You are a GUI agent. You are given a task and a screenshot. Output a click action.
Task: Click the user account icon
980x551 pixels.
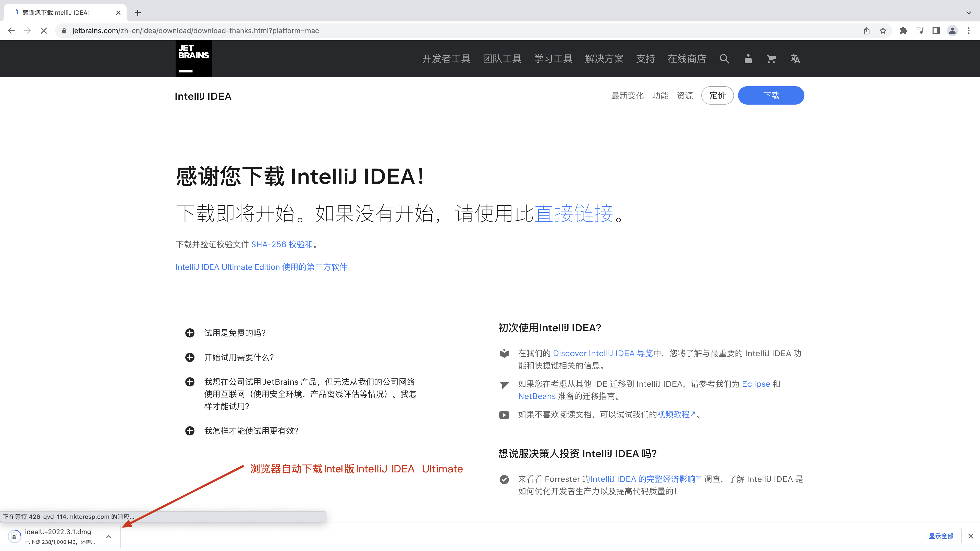pyautogui.click(x=748, y=59)
